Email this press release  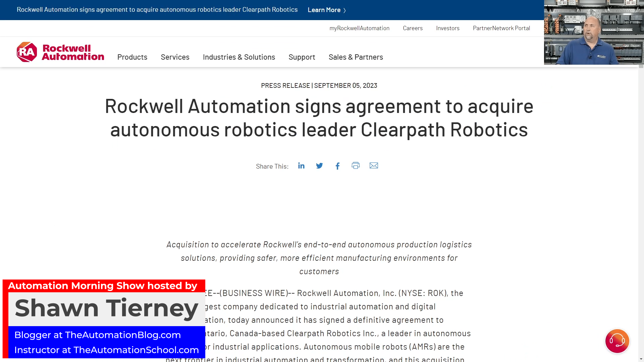[374, 165]
